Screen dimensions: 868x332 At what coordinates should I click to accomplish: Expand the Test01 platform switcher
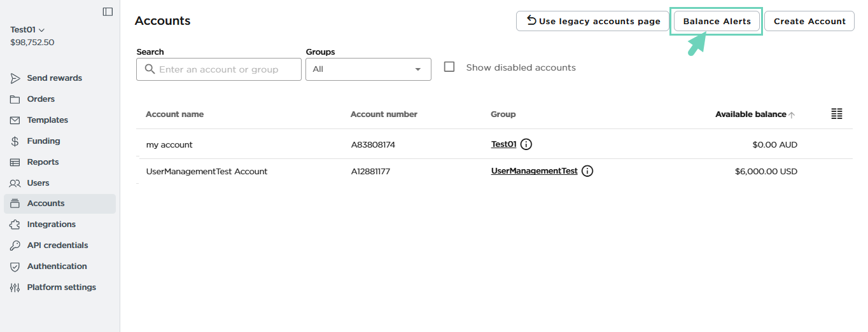click(27, 29)
